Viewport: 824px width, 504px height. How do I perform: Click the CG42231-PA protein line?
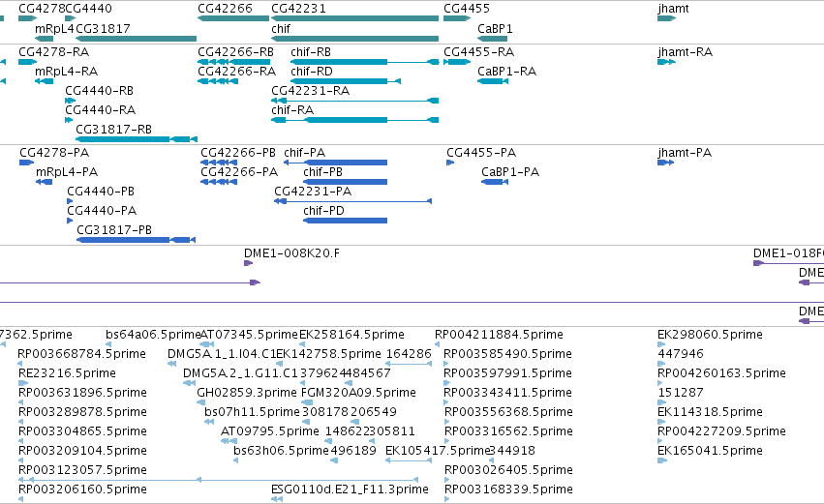tap(352, 201)
